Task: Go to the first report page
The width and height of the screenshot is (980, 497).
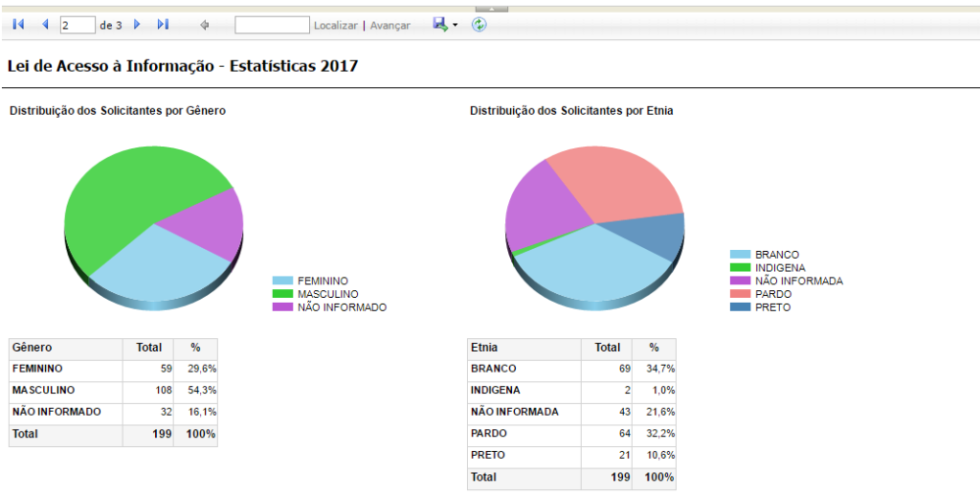Action: click(18, 25)
